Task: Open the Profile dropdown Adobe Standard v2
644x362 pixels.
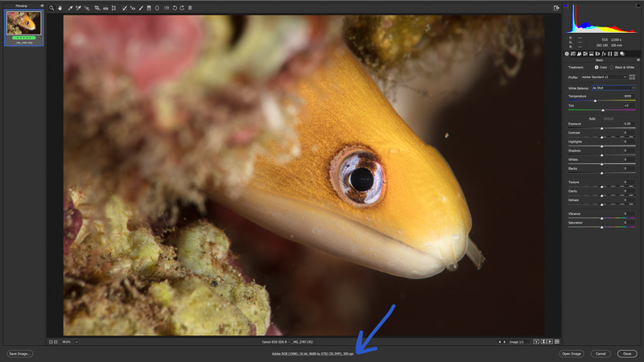Action: coord(609,77)
